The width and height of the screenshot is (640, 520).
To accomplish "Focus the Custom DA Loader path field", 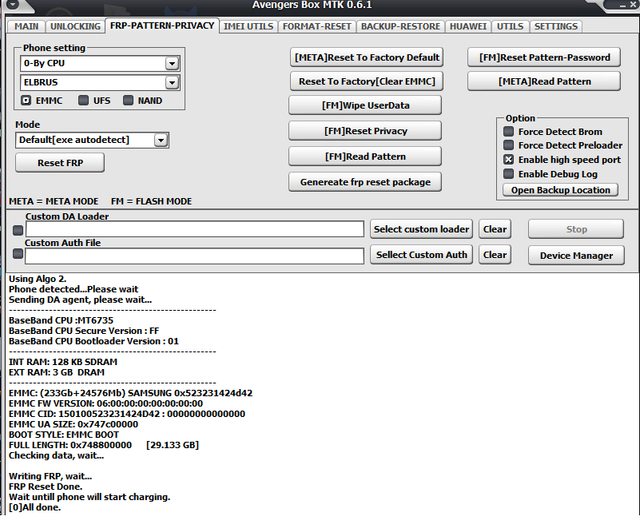I will 195,229.
